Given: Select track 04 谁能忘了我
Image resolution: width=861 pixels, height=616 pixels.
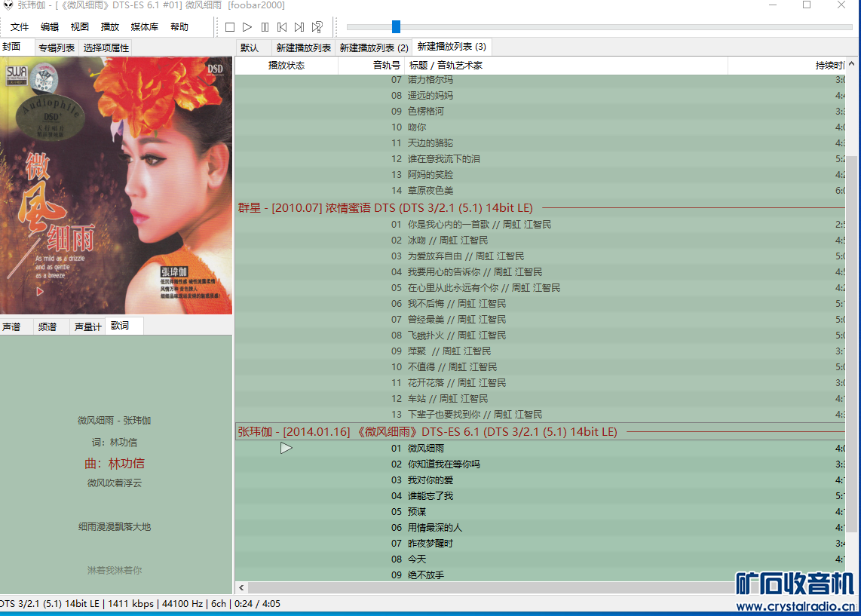Looking at the screenshot, I should tap(541, 496).
